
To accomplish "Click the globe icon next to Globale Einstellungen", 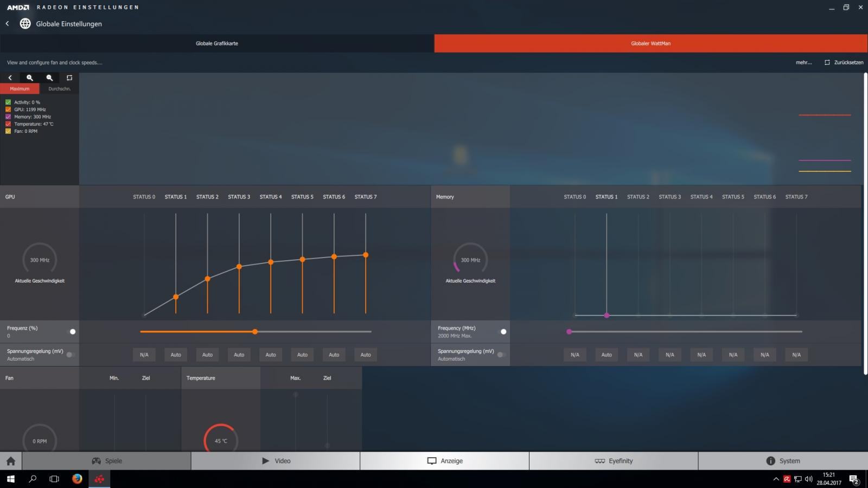I will point(25,23).
